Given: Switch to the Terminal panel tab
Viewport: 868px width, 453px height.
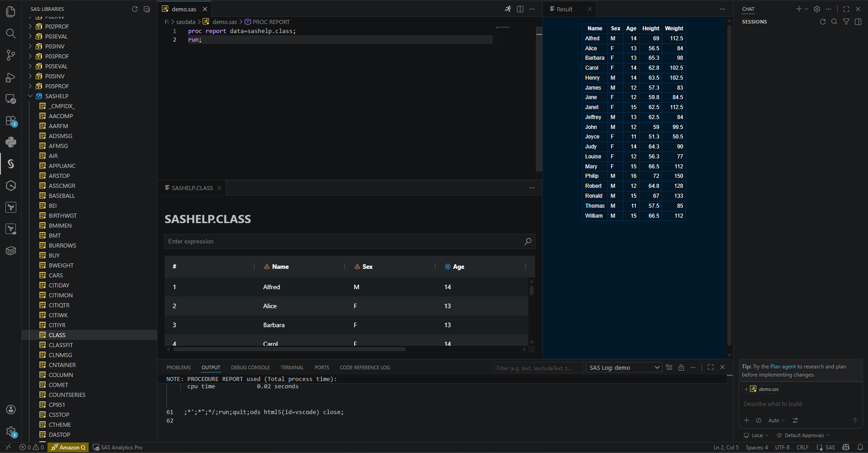Looking at the screenshot, I should click(292, 367).
